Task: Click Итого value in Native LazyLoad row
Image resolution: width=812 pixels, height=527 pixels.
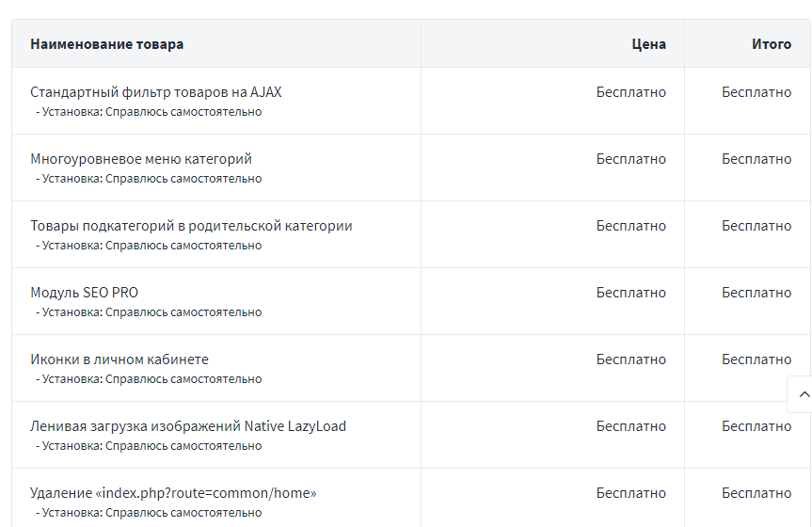Action: (756, 426)
